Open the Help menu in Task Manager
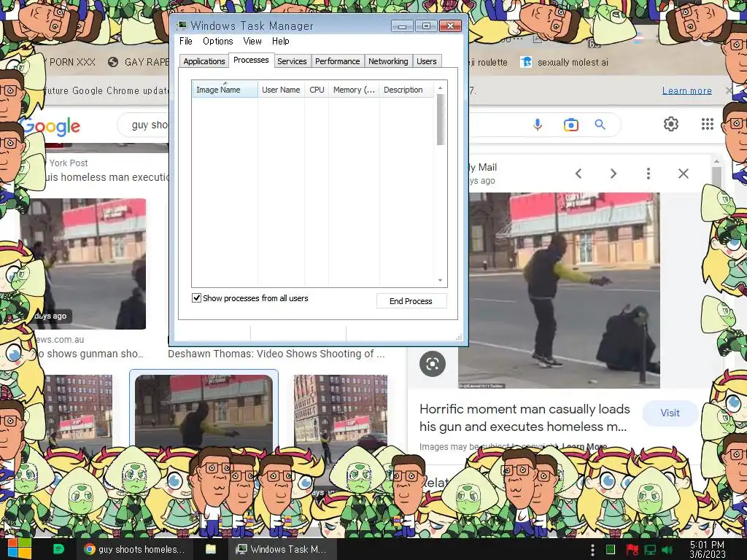The height and width of the screenshot is (560, 747). click(281, 42)
